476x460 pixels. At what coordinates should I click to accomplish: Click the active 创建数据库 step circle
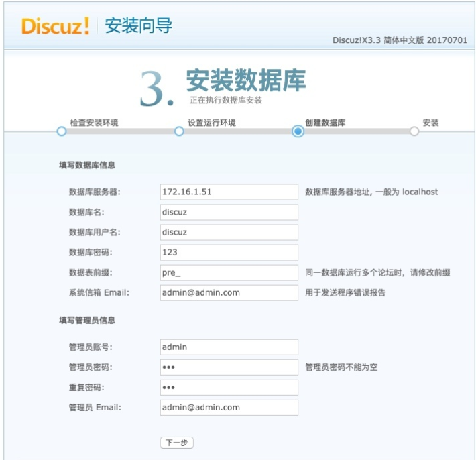(298, 131)
